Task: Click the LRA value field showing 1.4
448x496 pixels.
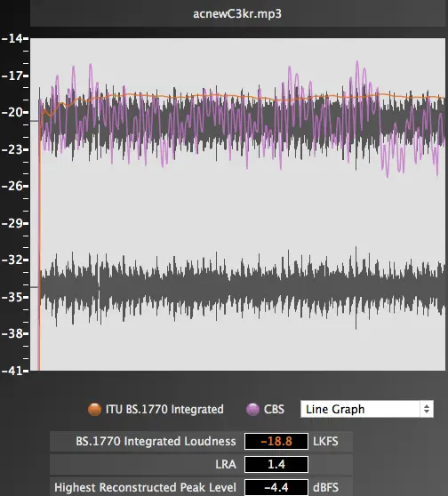Action: (276, 464)
